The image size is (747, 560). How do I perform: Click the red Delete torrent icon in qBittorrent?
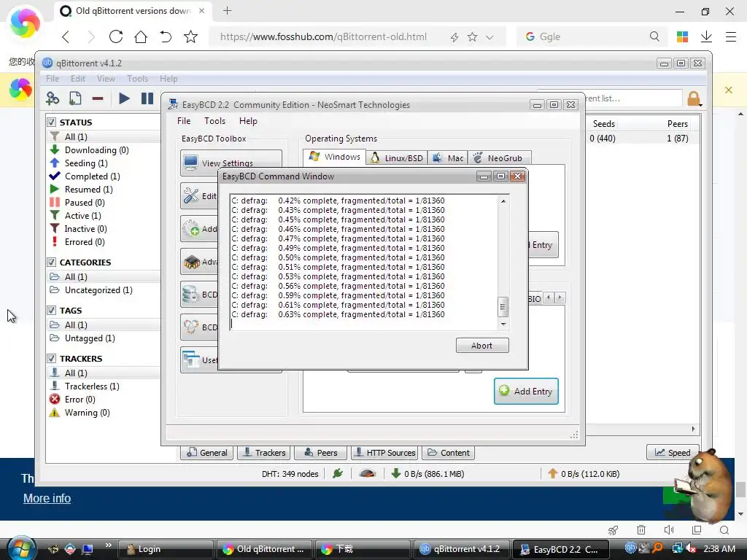pyautogui.click(x=98, y=98)
